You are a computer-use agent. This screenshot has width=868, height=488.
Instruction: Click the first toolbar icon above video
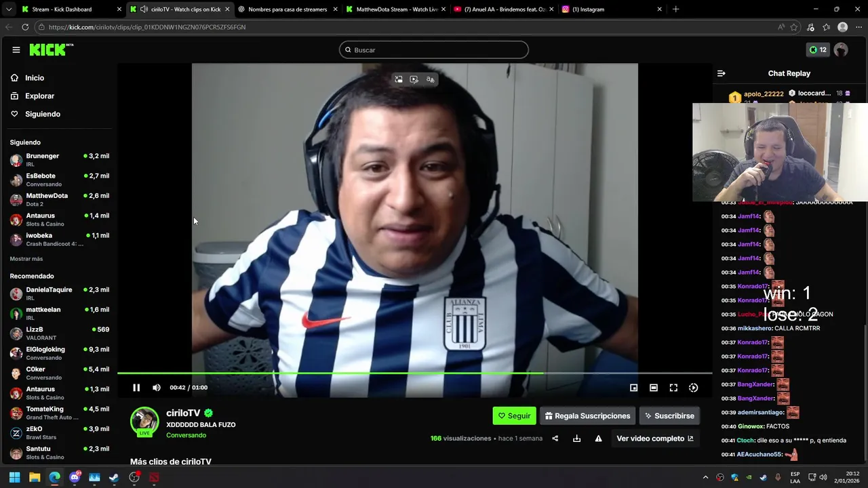(x=399, y=79)
